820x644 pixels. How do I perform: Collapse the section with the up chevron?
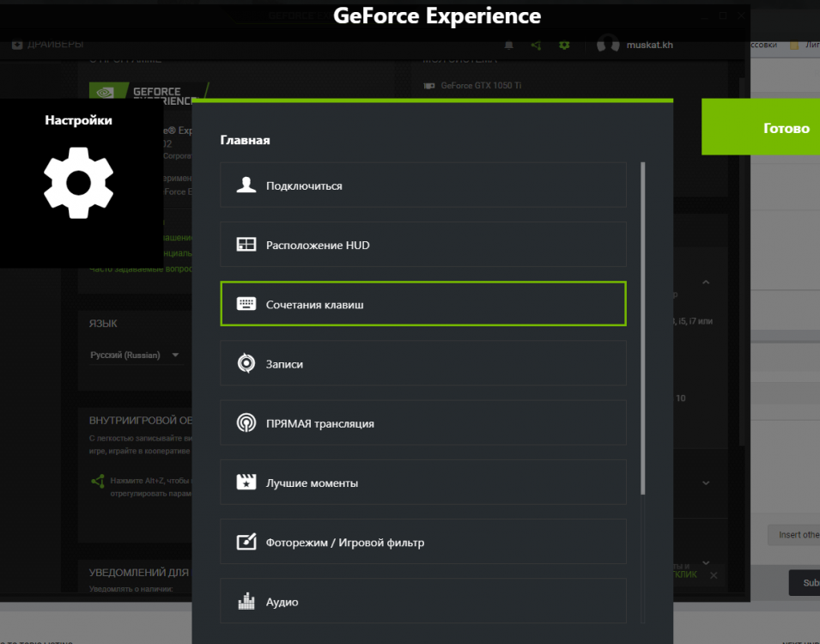pyautogui.click(x=706, y=283)
